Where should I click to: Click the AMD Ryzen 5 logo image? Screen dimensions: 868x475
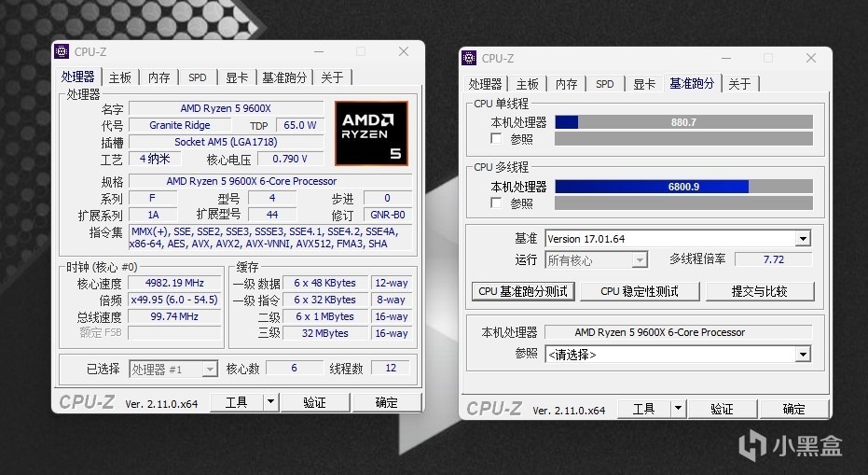(371, 133)
